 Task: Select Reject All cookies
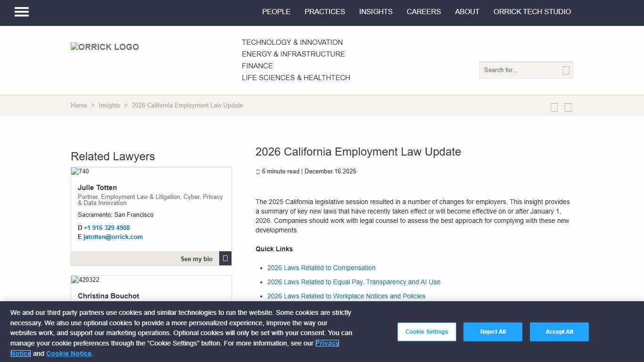tap(493, 331)
